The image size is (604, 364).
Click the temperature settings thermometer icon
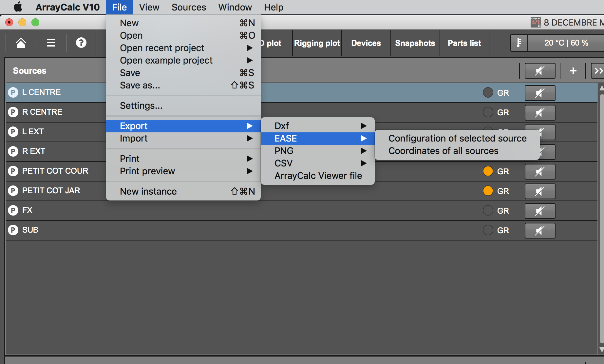[519, 43]
